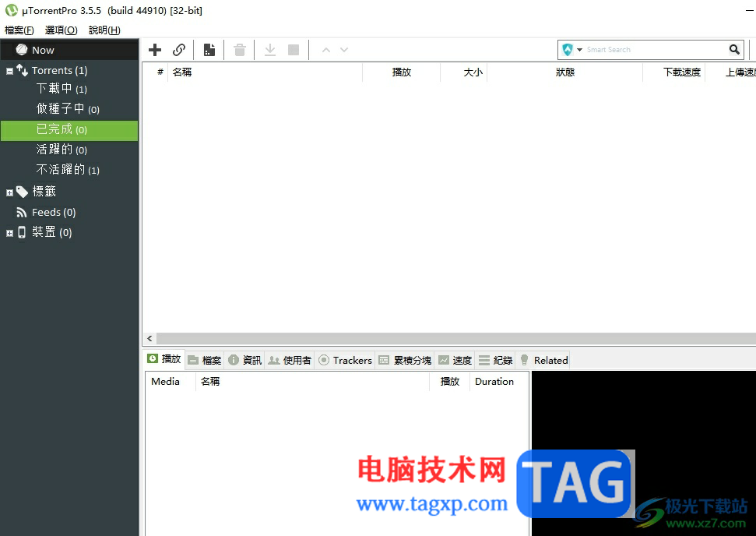Viewport: 756px width, 536px height.
Task: Switch to the 紀錄 tab
Action: 496,361
